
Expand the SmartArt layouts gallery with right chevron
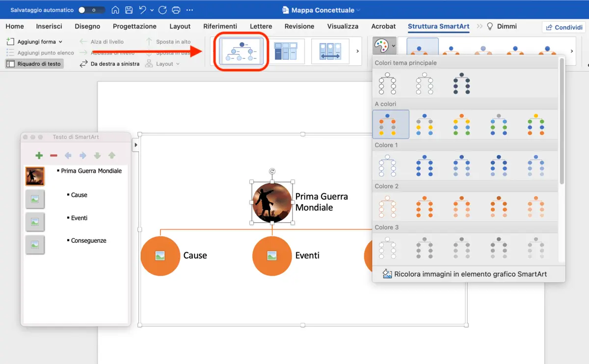pyautogui.click(x=357, y=51)
